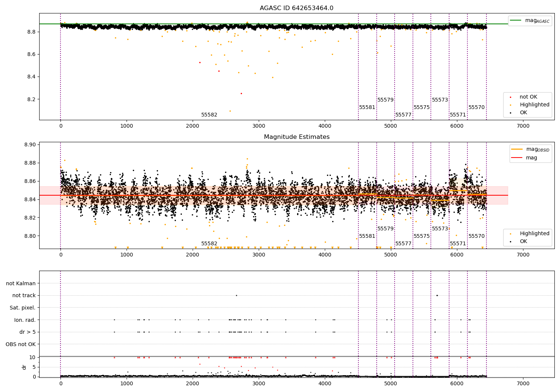This screenshot has width=560, height=392.
Task: Select OBSID label 55570 in the top plot
Action: coord(477,108)
